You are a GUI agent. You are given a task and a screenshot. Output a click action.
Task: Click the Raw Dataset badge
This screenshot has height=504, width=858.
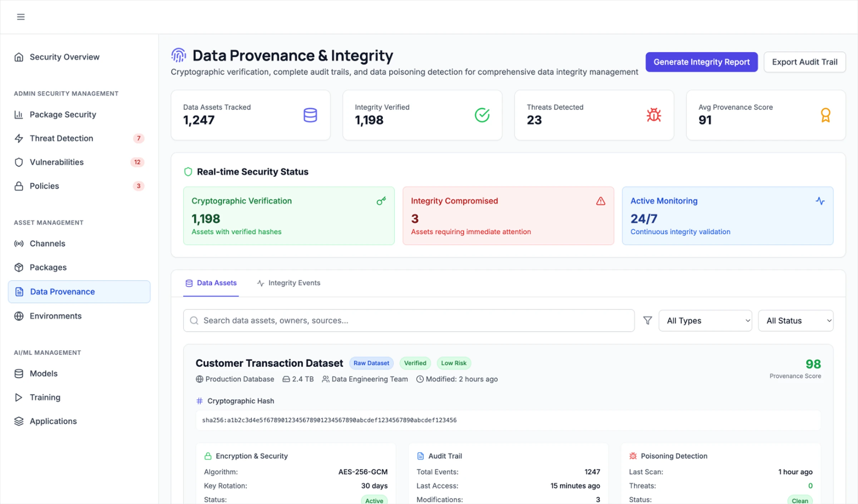click(x=371, y=363)
